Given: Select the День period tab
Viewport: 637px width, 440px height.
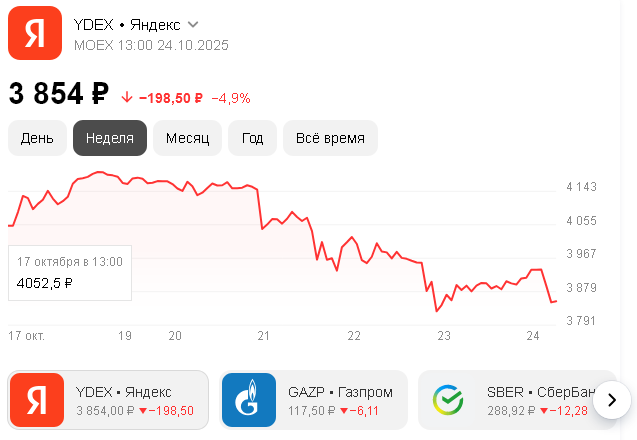Looking at the screenshot, I should [37, 138].
